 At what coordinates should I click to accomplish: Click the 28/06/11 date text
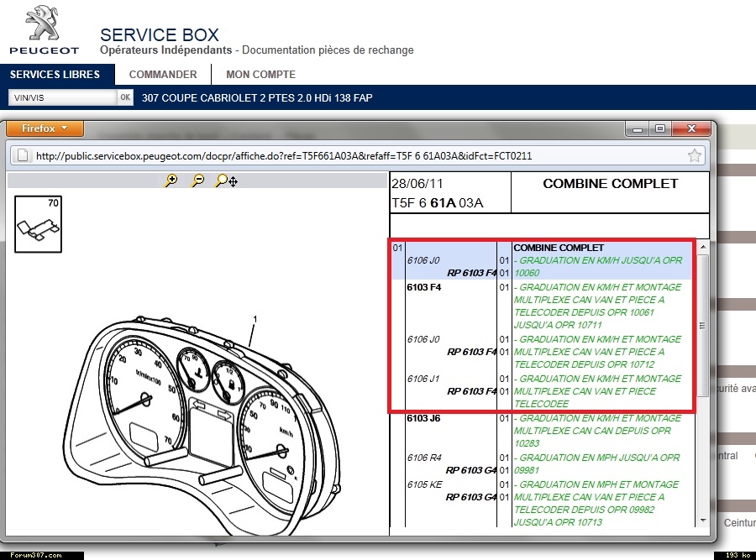click(x=417, y=184)
